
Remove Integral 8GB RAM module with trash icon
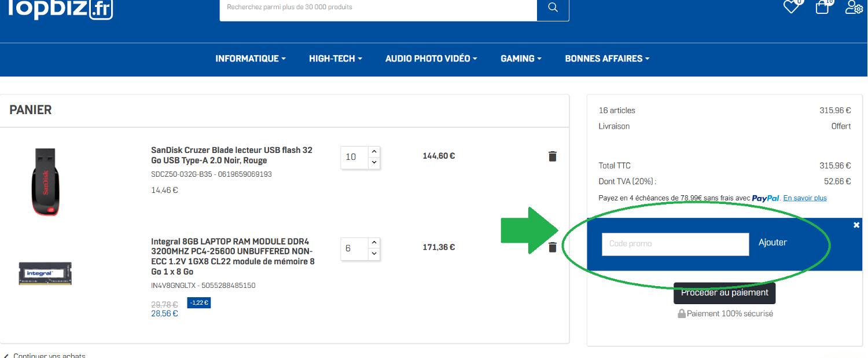coord(553,247)
